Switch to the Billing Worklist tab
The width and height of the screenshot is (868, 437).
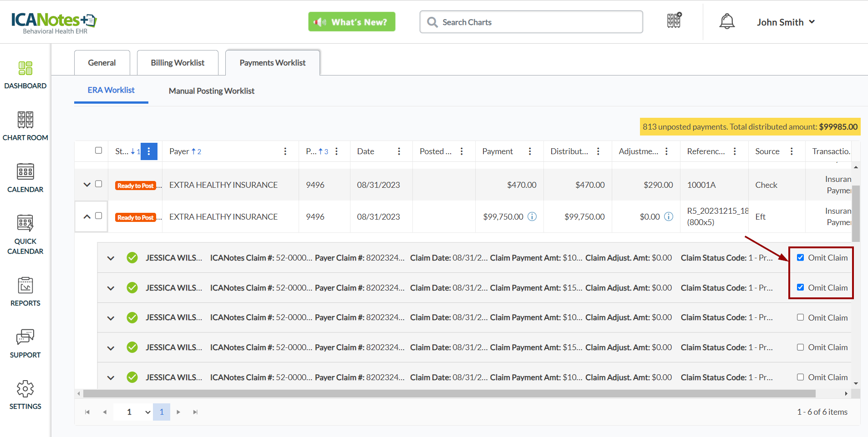[x=178, y=63]
